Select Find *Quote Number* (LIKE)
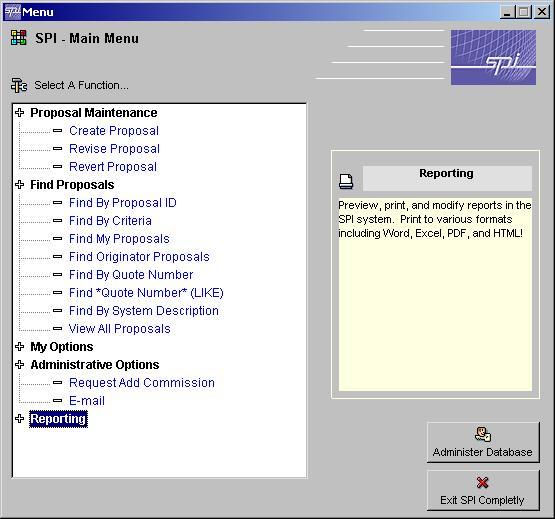This screenshot has width=555, height=519. (x=146, y=293)
